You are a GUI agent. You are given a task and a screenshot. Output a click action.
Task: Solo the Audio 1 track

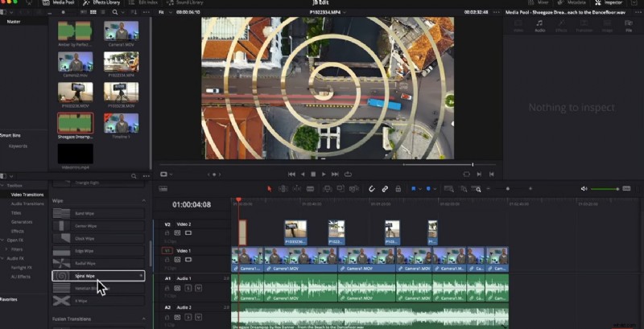click(x=188, y=289)
